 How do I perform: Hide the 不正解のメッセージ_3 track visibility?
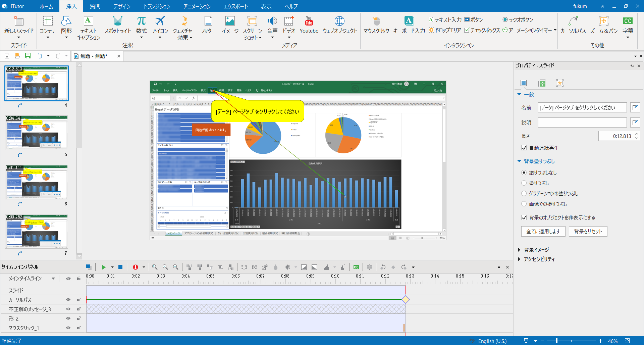click(x=68, y=309)
